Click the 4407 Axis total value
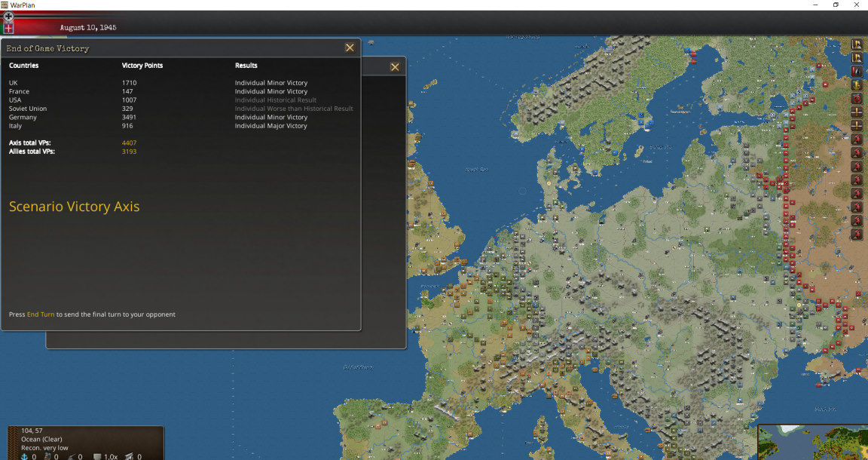The image size is (868, 460). click(129, 143)
